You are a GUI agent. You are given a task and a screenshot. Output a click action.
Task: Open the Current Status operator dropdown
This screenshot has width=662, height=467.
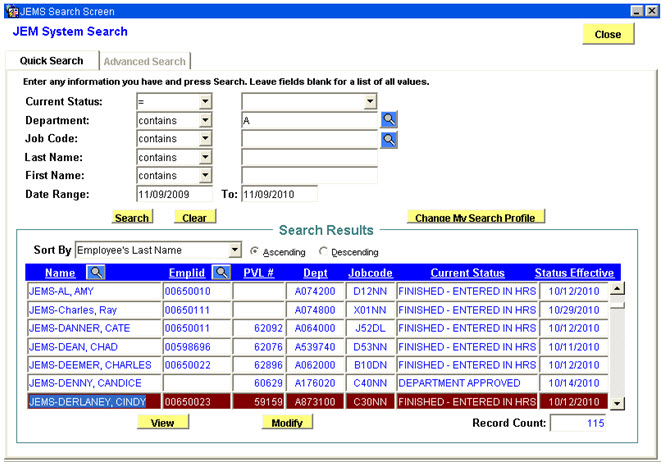pos(205,101)
